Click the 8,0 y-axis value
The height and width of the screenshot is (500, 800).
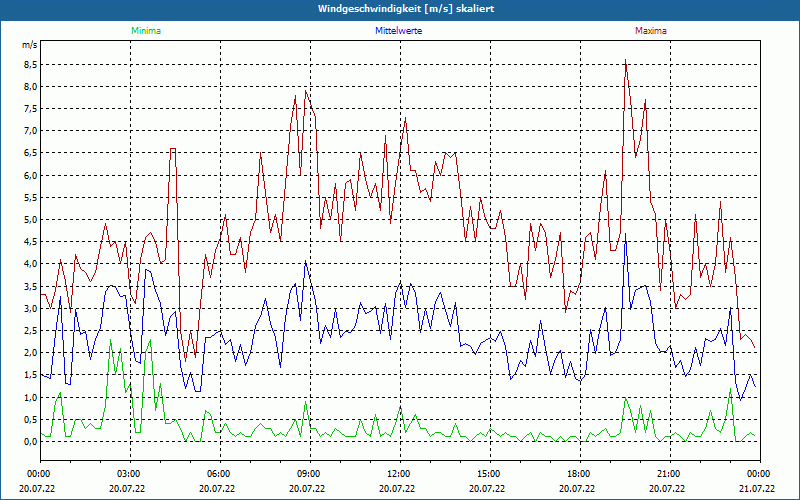coord(30,86)
